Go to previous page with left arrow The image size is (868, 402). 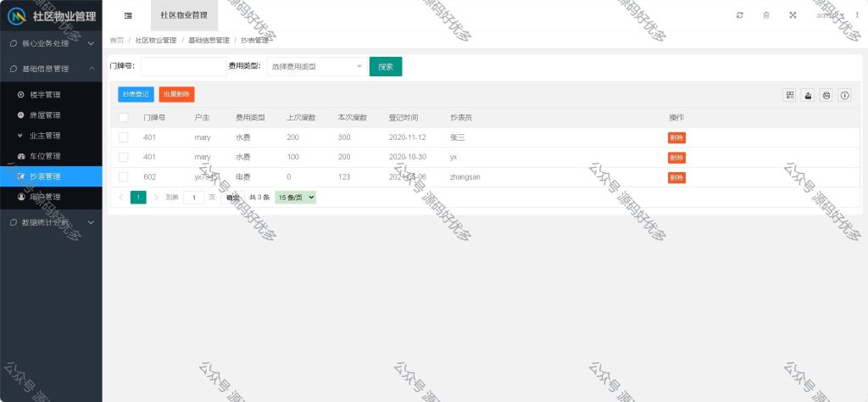[121, 197]
